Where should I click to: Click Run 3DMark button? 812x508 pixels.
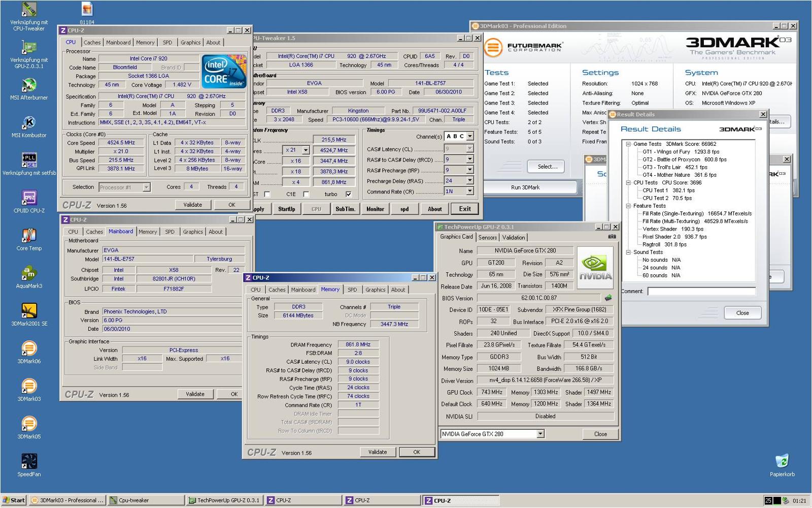525,187
